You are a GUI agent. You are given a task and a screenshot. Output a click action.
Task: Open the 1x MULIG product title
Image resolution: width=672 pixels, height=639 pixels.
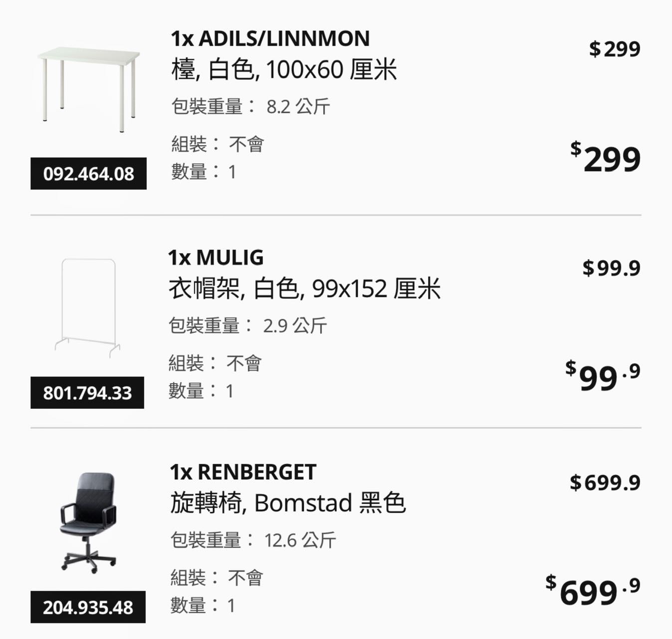click(216, 258)
